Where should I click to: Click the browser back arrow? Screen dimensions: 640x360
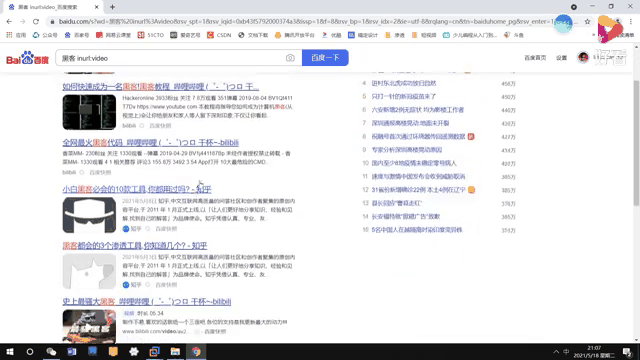click(9, 21)
